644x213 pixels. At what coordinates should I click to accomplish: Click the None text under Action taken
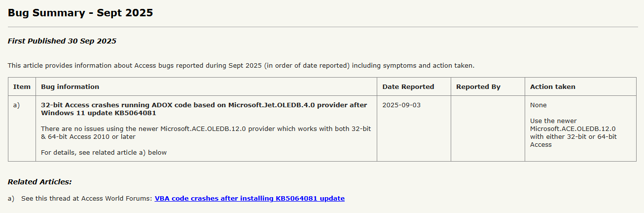click(538, 105)
